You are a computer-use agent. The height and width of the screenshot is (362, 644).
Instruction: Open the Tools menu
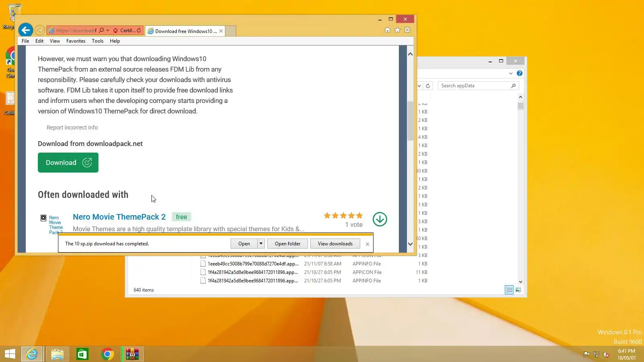point(97,41)
